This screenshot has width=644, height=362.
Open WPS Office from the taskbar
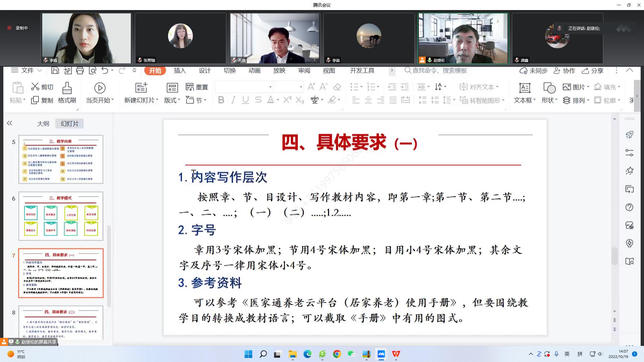tap(396, 354)
